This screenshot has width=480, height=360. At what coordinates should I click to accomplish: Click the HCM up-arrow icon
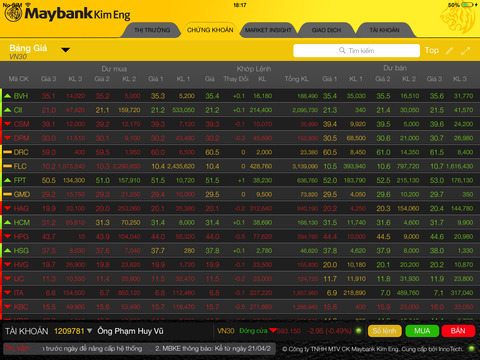point(7,222)
